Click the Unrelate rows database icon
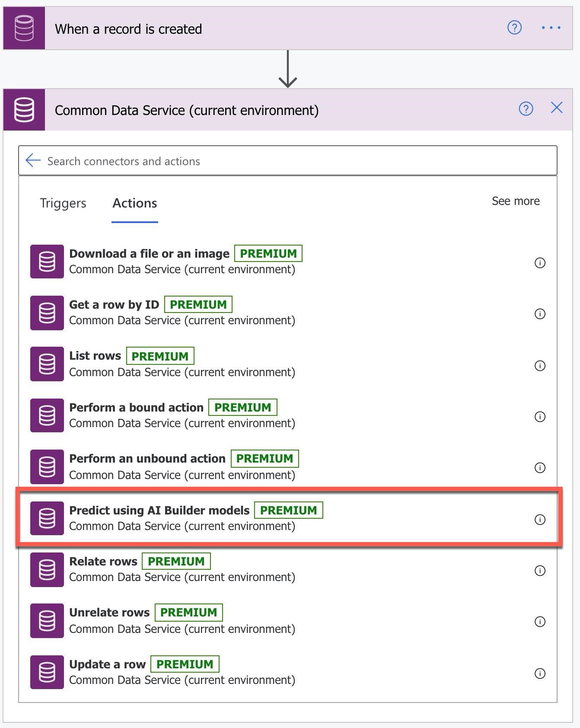This screenshot has width=580, height=728. coord(47,621)
